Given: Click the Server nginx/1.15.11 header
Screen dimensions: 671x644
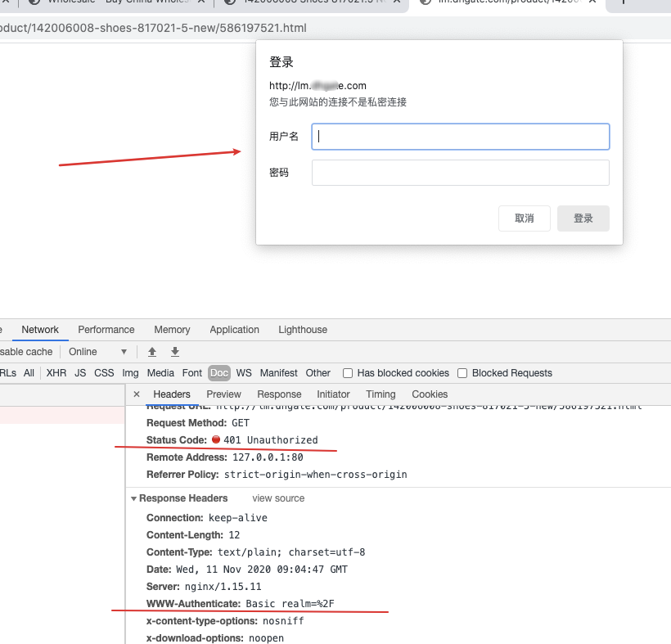Looking at the screenshot, I should [x=204, y=587].
